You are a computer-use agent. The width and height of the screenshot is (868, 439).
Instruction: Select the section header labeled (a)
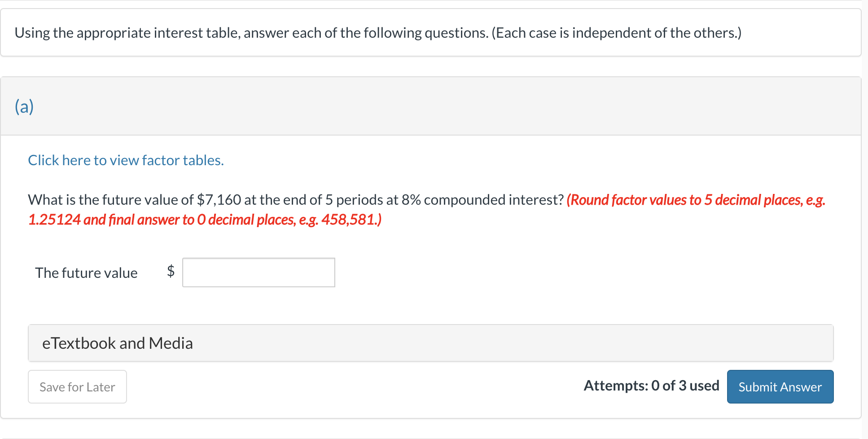click(25, 106)
